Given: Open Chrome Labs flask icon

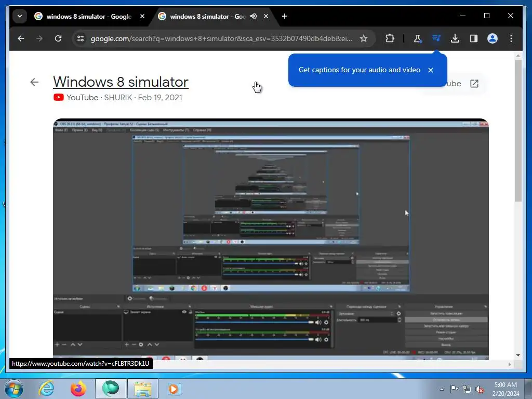Looking at the screenshot, I should (417, 38).
